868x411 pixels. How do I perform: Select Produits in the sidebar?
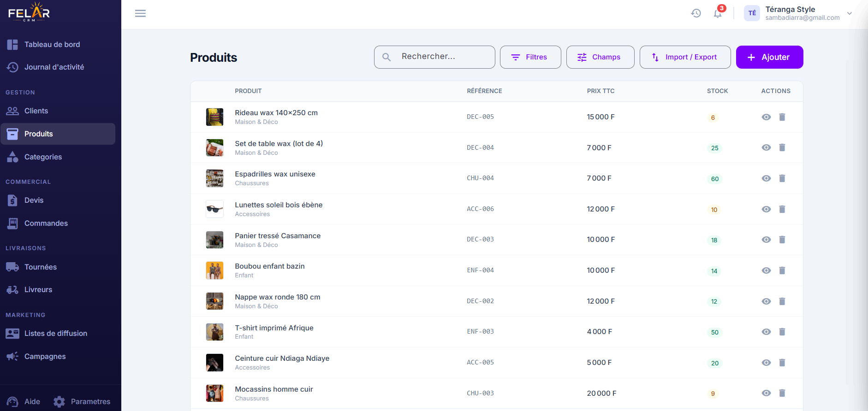(58, 134)
